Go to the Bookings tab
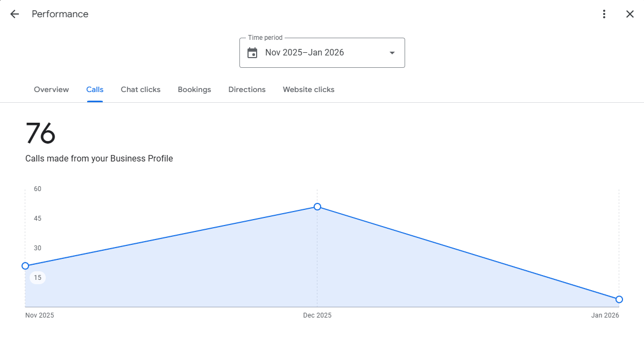644x345 pixels. coord(194,89)
